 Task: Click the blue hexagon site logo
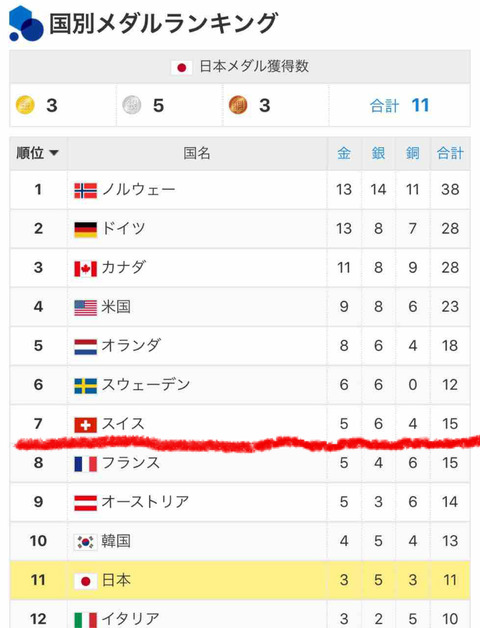(26, 24)
